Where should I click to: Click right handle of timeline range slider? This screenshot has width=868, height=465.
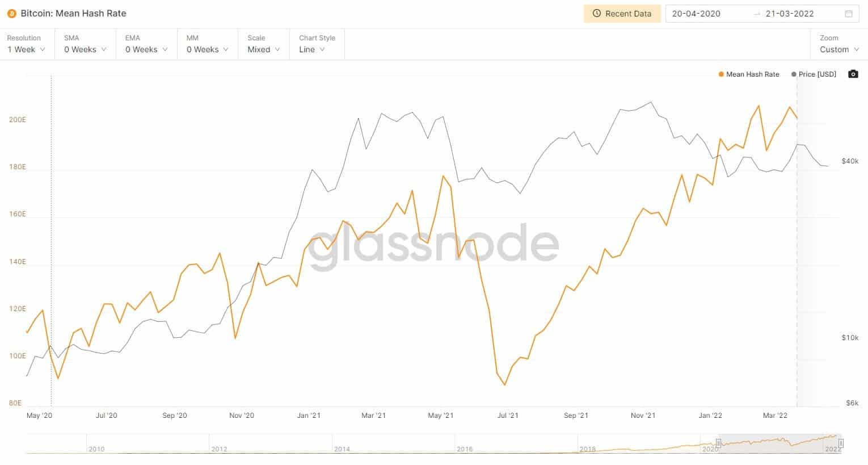[x=841, y=443]
